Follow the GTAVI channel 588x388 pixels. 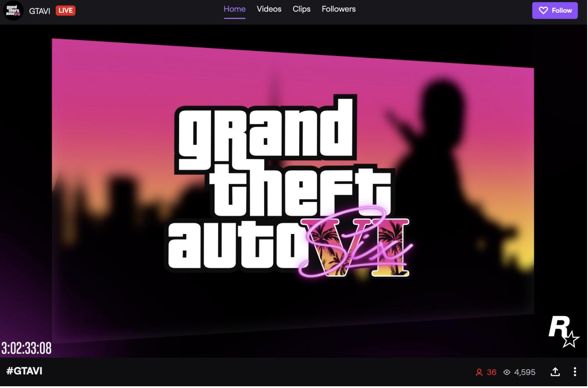tap(555, 11)
